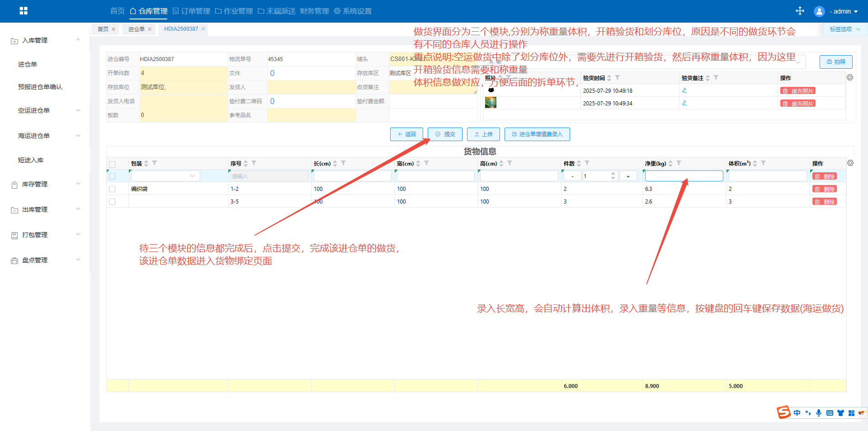Click edit remark icon for 10:49:18 photo
The height and width of the screenshot is (431, 868).
point(684,91)
